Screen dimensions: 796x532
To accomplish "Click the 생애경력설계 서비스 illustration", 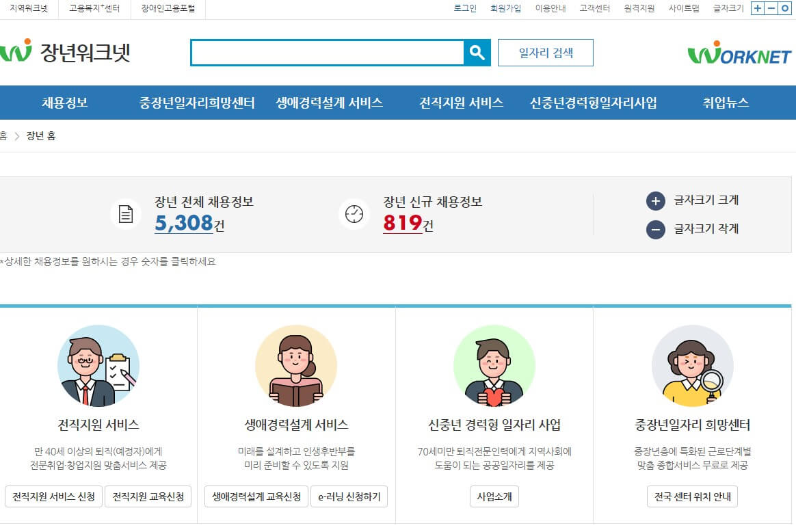I will (296, 366).
